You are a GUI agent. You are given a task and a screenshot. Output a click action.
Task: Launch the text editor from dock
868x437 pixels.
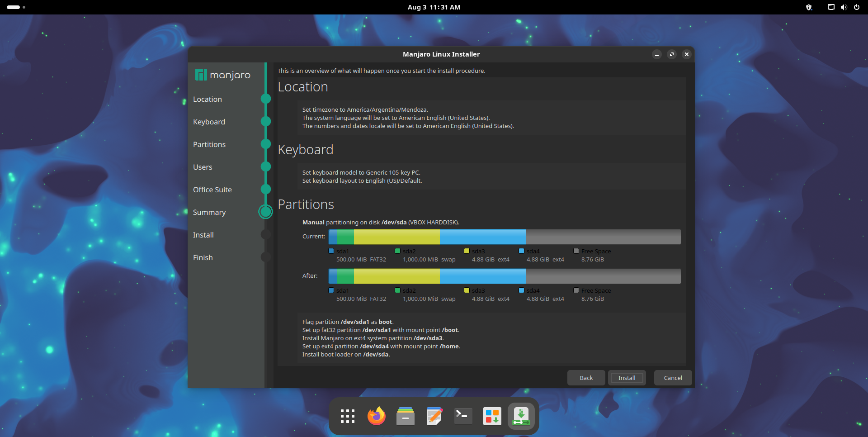click(434, 416)
